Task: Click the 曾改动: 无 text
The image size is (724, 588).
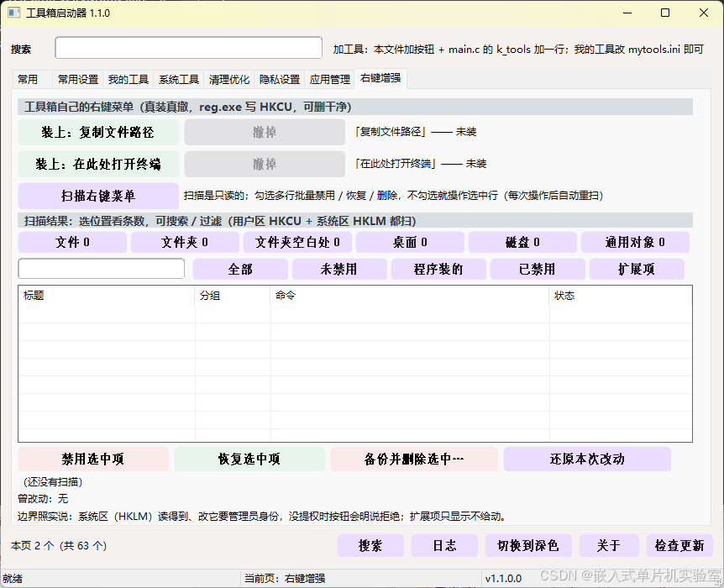Action: click(43, 499)
